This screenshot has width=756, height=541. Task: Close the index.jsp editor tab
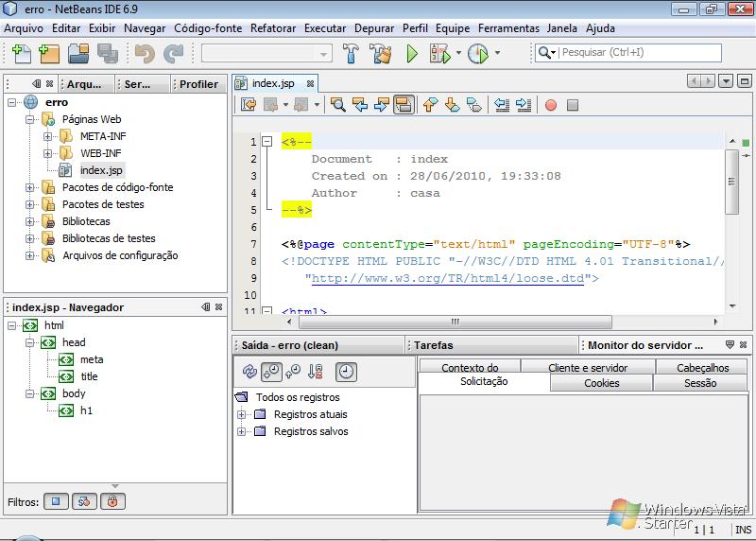310,84
